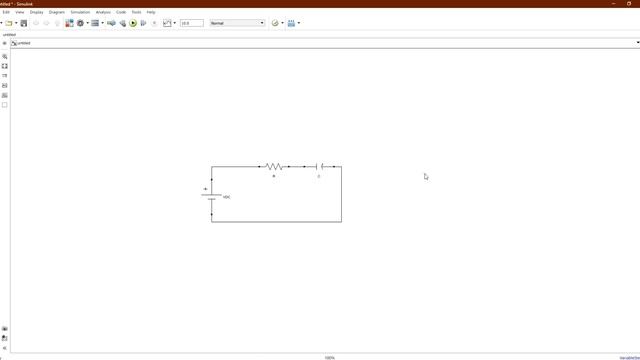Select the DC voltage source block
Image resolution: width=640 pixels, height=360 pixels.
click(x=211, y=197)
